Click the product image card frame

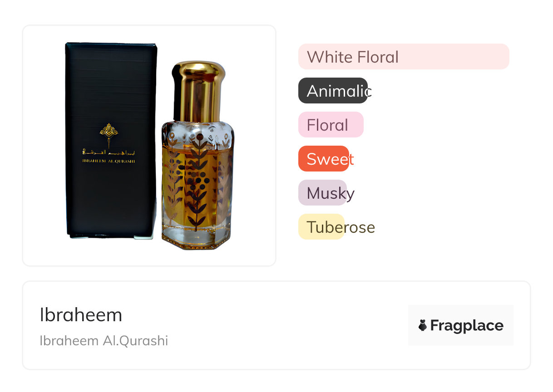(x=149, y=146)
